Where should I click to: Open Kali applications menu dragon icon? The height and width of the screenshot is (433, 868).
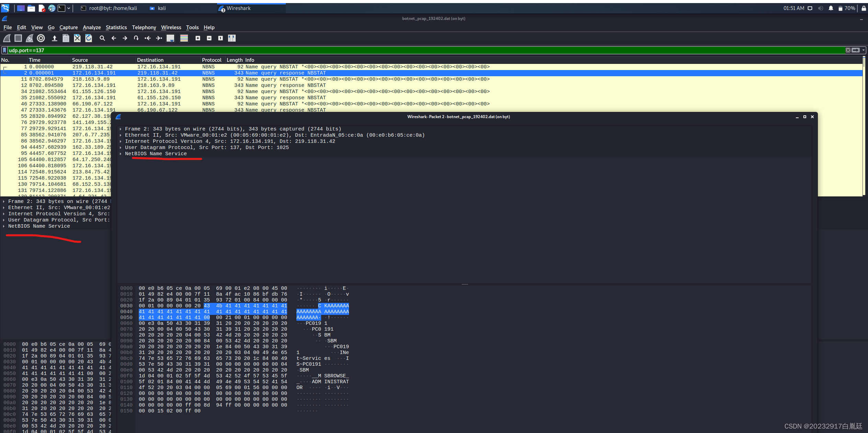pos(5,8)
